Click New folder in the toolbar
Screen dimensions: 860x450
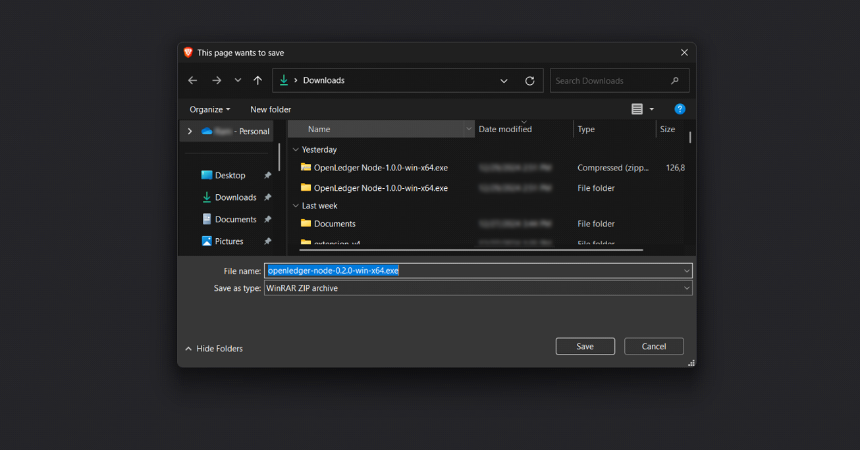270,110
